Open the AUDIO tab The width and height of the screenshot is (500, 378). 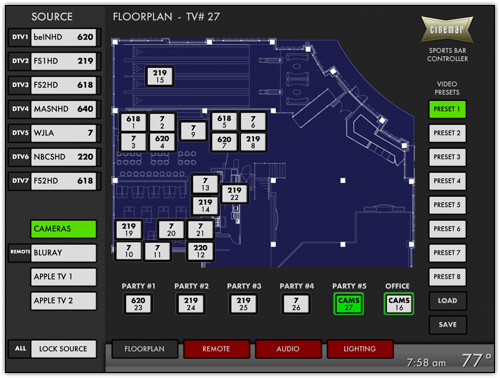tap(288, 349)
